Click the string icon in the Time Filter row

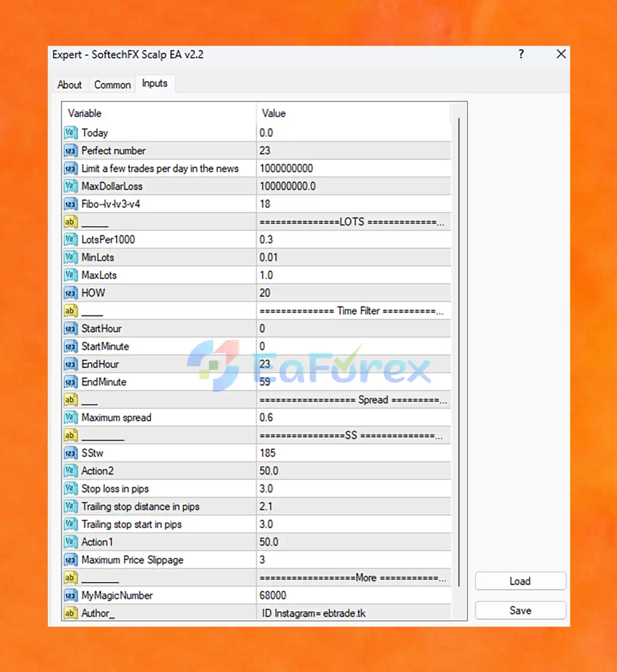pos(70,311)
